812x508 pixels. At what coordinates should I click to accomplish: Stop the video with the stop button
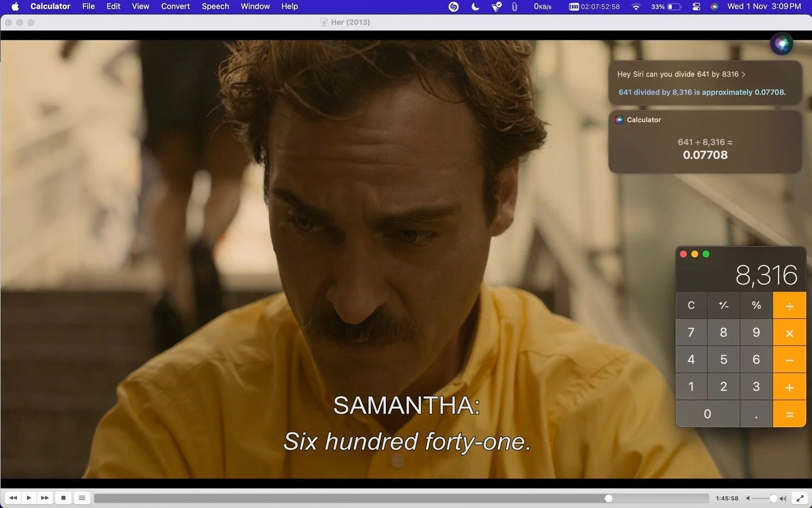pos(63,498)
